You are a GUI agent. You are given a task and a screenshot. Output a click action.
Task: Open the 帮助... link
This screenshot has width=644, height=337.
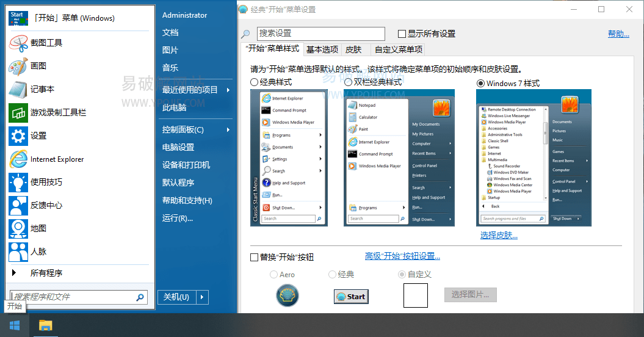click(x=618, y=34)
